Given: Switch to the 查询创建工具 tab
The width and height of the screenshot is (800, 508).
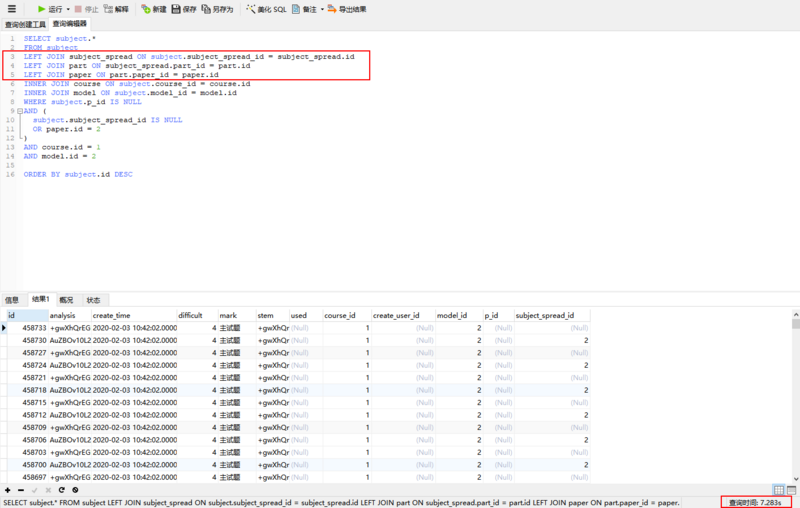Looking at the screenshot, I should (25, 24).
